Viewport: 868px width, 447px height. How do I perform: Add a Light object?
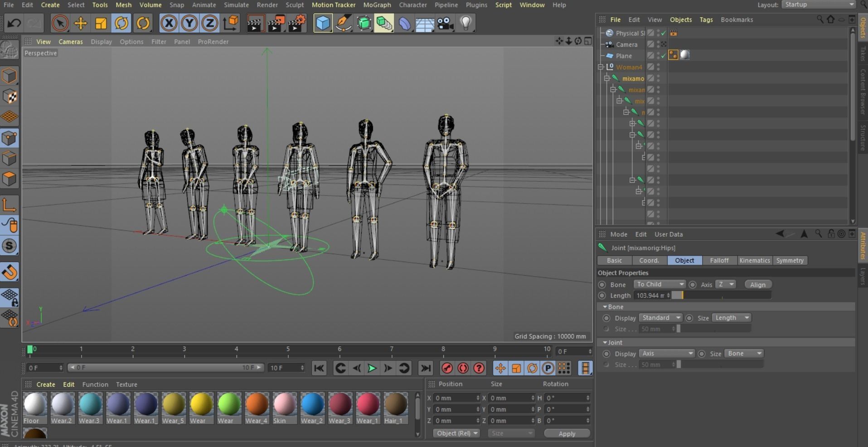[x=466, y=23]
